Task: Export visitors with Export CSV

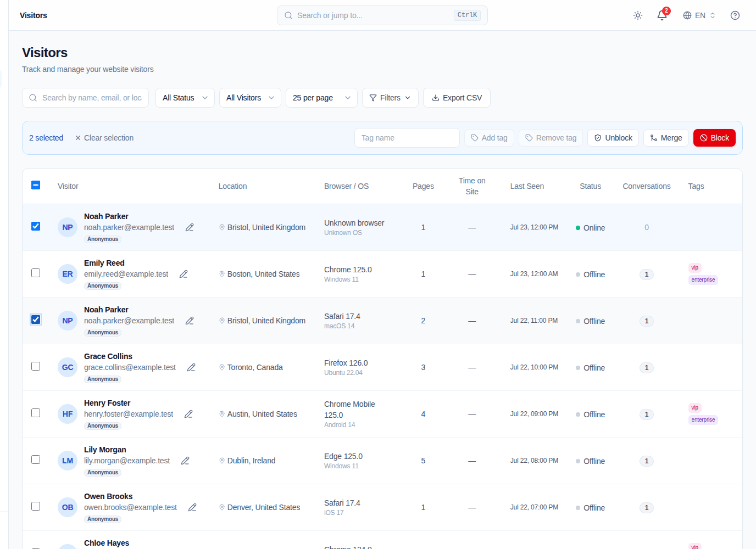Action: (x=457, y=98)
